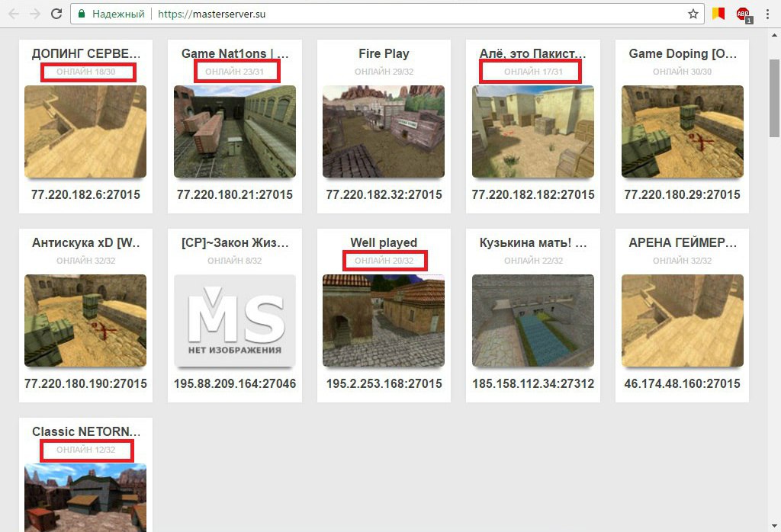Screen dimensions: 781x532
Task: Click the address 77.220.182.6:27015
Action: coord(85,194)
